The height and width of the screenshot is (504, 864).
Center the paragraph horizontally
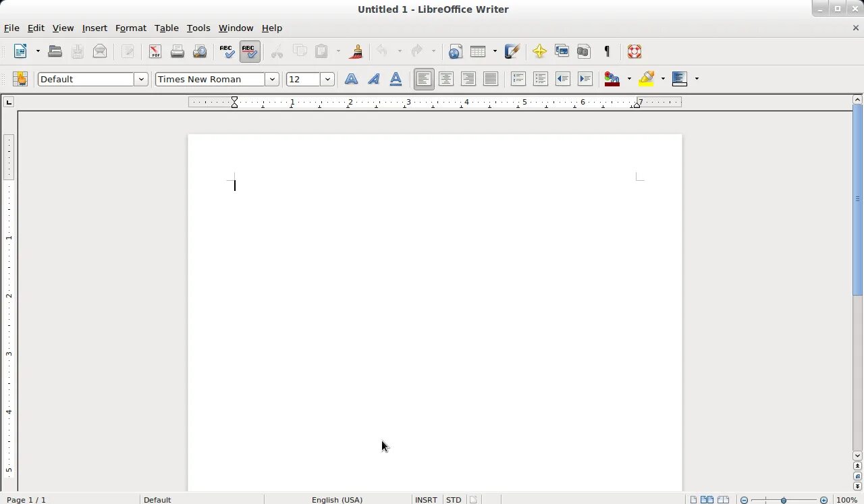point(446,79)
